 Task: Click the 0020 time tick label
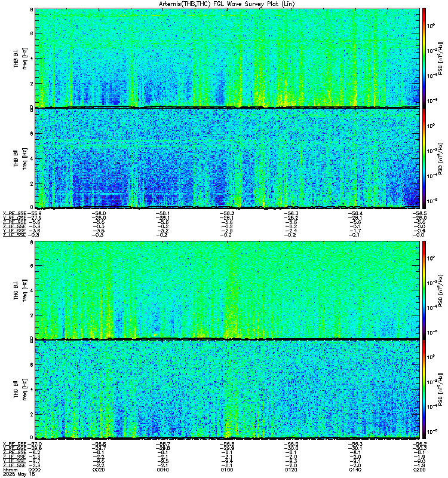tap(99, 470)
